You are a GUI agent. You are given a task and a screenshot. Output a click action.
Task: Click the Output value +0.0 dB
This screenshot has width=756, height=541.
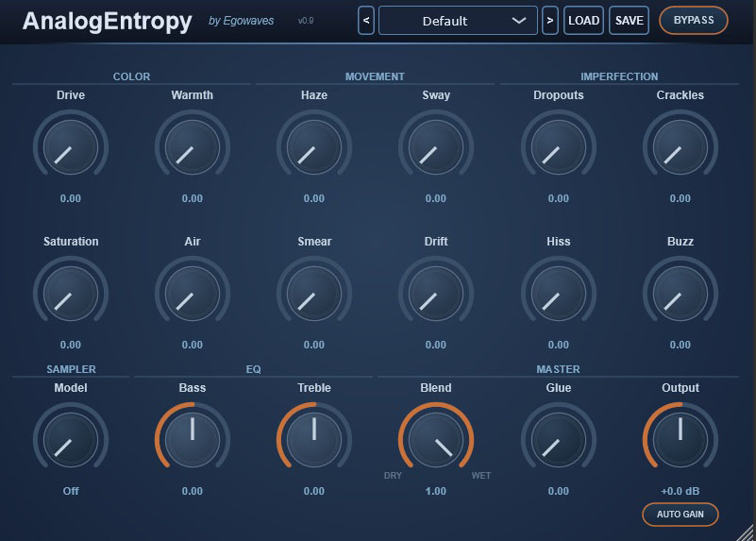point(680,491)
